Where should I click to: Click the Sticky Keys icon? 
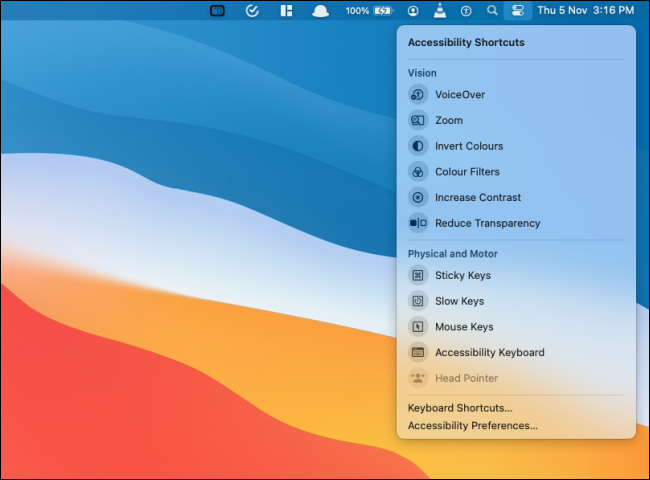point(418,275)
